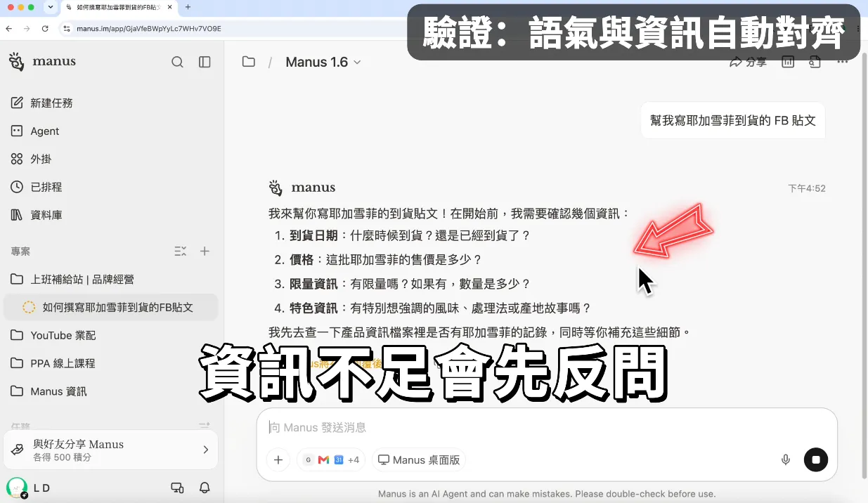Expand the Manus 1.6 model dropdown
The height and width of the screenshot is (503, 868).
pos(323,62)
